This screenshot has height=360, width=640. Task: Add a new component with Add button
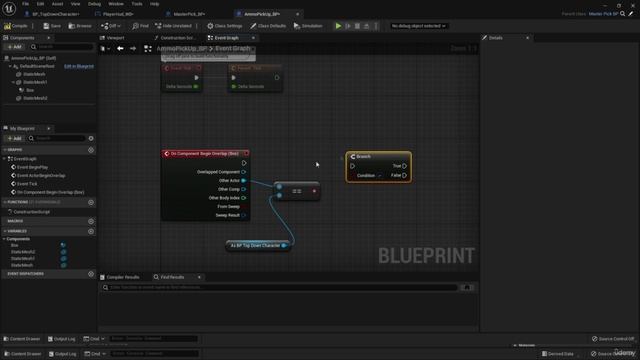(x=14, y=47)
